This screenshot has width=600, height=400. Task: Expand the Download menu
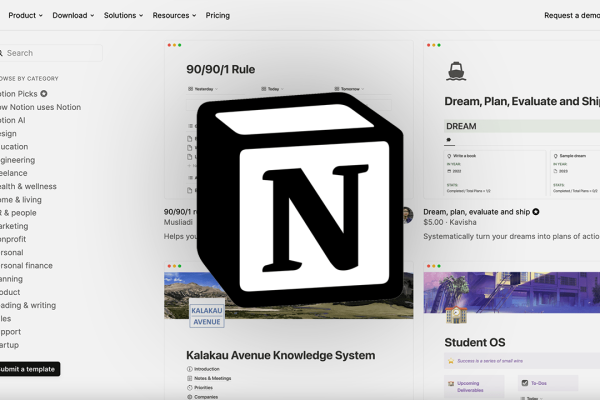pos(73,15)
